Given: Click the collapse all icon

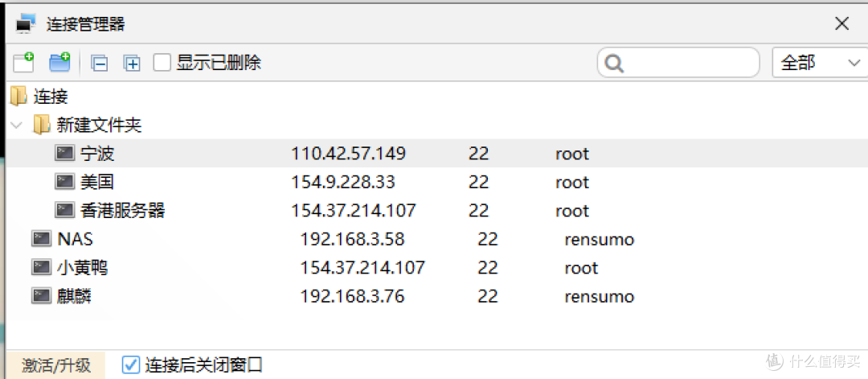Looking at the screenshot, I should [100, 63].
